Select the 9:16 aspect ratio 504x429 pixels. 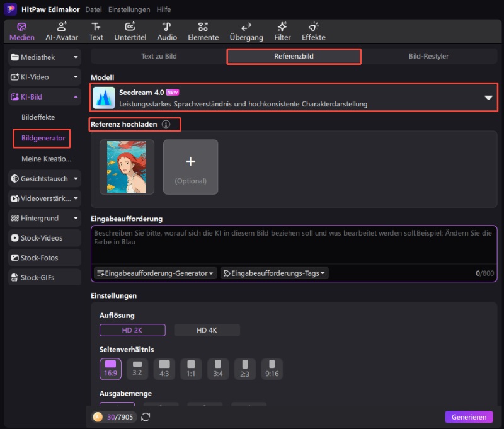272,369
